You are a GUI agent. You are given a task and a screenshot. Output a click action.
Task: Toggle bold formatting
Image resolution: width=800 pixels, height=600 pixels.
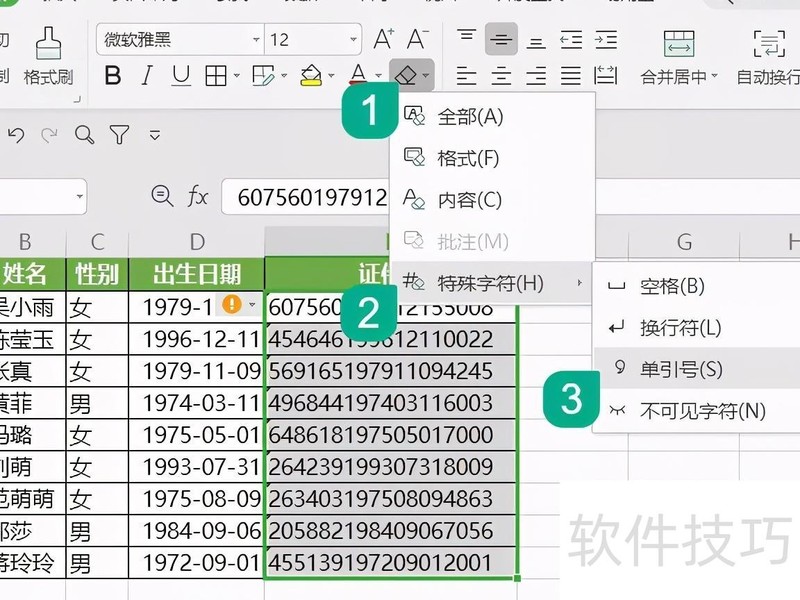tap(113, 76)
